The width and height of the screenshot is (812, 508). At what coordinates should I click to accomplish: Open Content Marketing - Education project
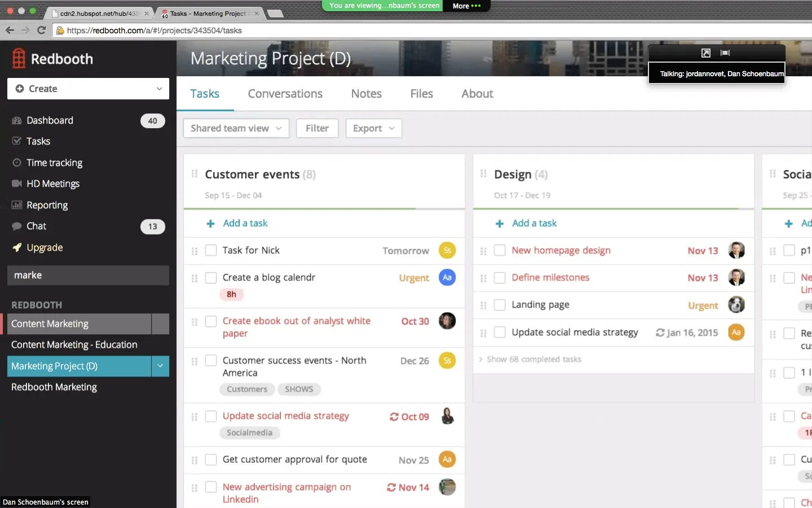[74, 345]
